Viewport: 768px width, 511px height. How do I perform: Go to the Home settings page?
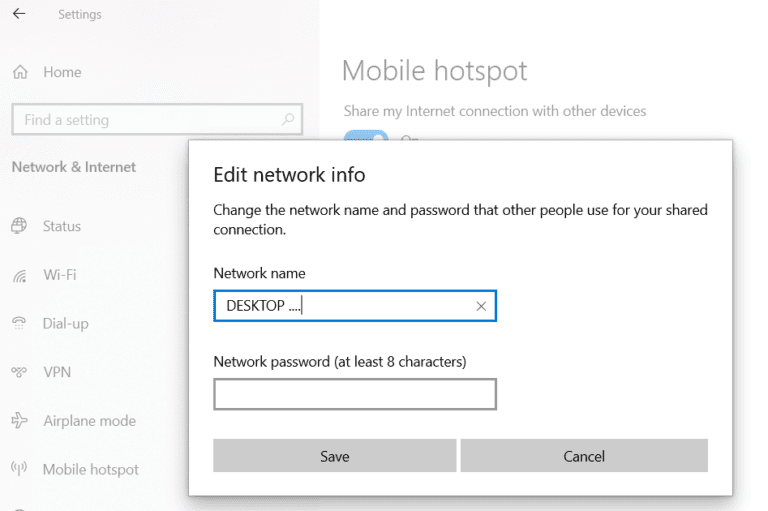click(62, 73)
